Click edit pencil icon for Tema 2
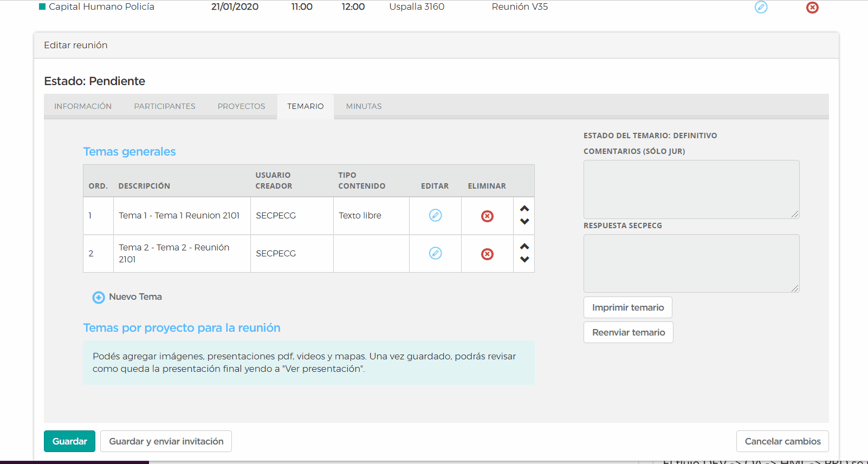868x464 pixels. (x=435, y=253)
